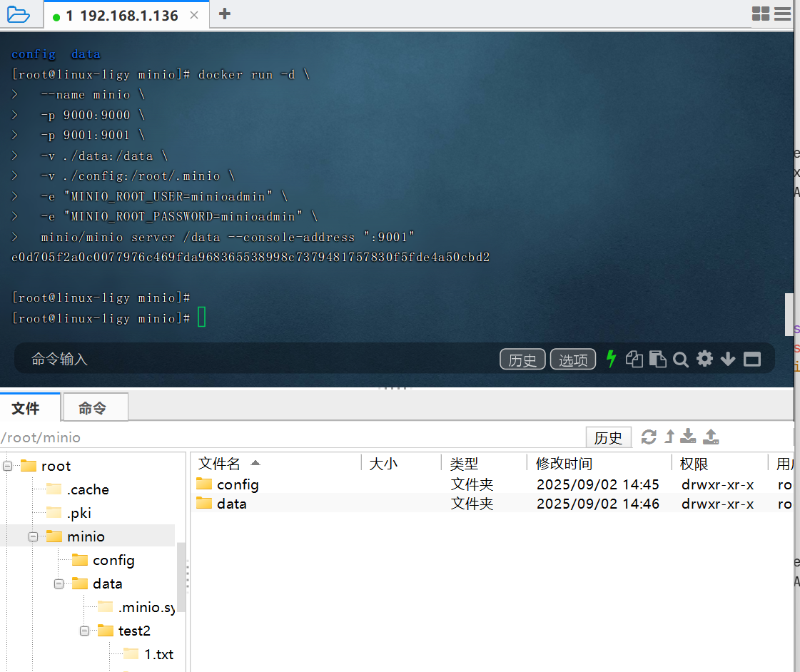
Task: Close the 192.168.1.136 session tab
Action: [194, 15]
